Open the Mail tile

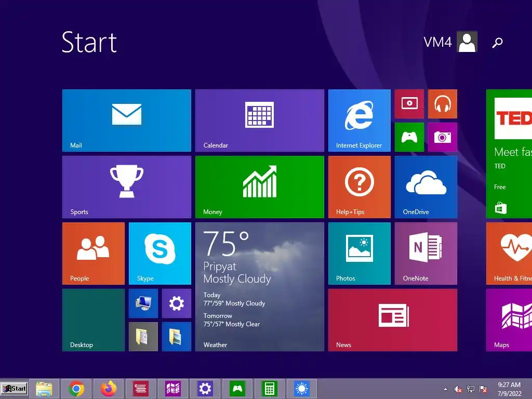tap(127, 121)
